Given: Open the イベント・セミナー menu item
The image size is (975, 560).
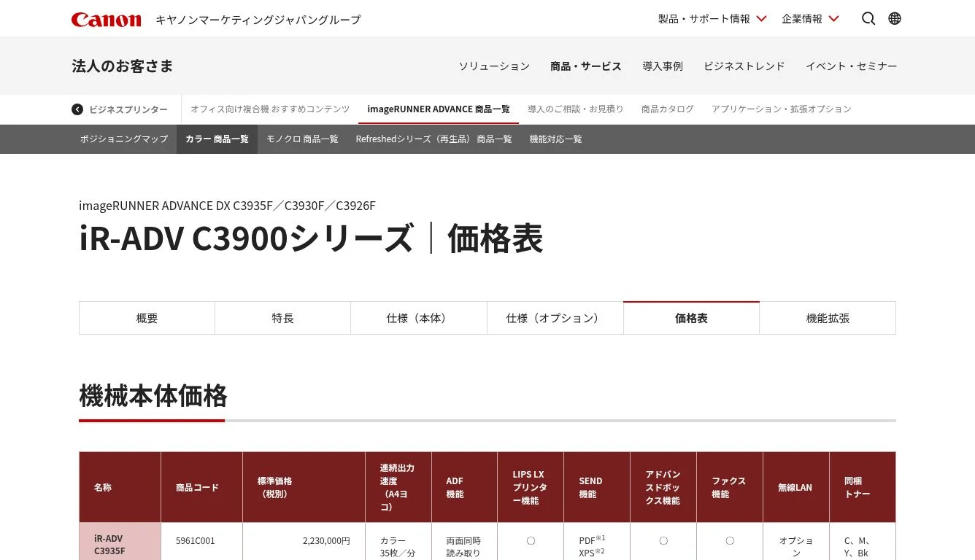Looking at the screenshot, I should click(x=852, y=66).
